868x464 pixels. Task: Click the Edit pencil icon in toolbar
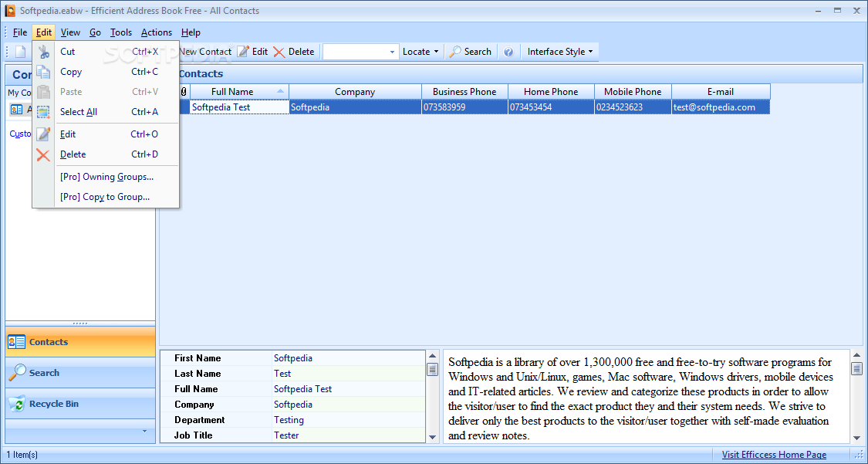pos(243,52)
